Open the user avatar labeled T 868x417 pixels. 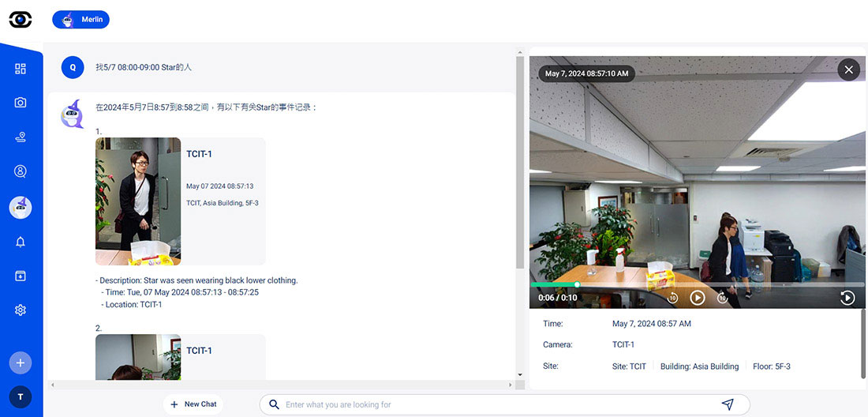tap(21, 397)
